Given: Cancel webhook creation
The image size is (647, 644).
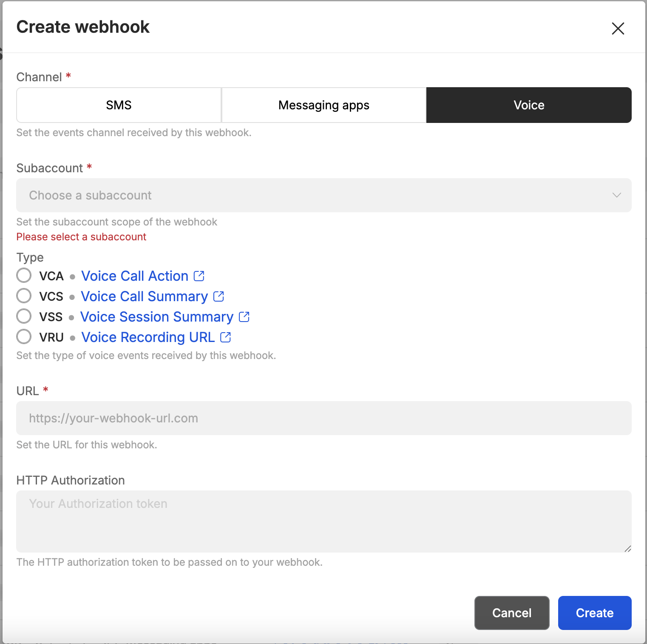Looking at the screenshot, I should [511, 613].
